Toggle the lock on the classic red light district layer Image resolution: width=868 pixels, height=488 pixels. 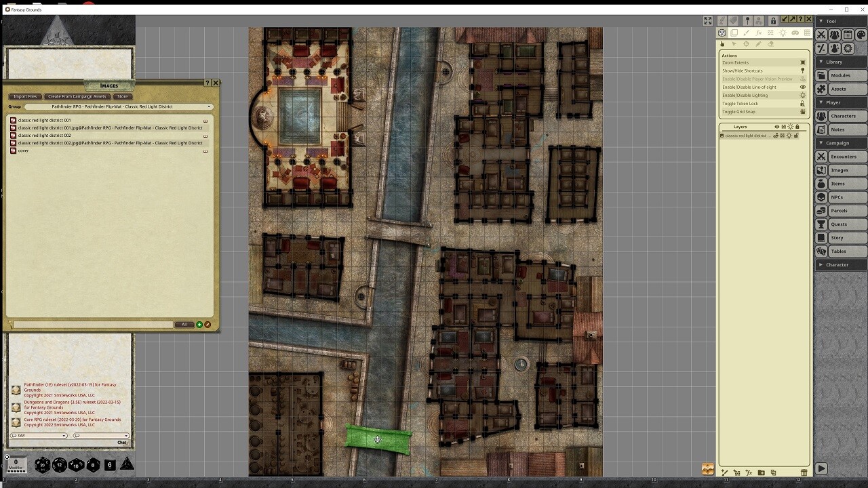point(796,136)
